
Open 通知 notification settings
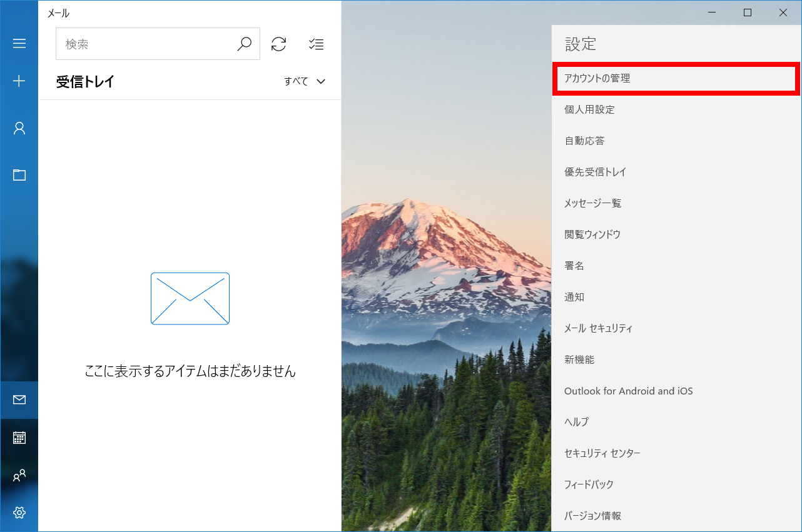tap(676, 297)
